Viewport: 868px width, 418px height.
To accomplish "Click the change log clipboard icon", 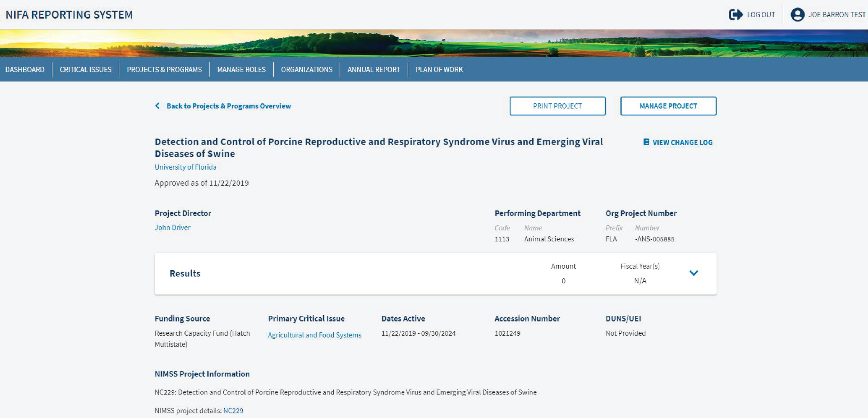I will click(646, 142).
